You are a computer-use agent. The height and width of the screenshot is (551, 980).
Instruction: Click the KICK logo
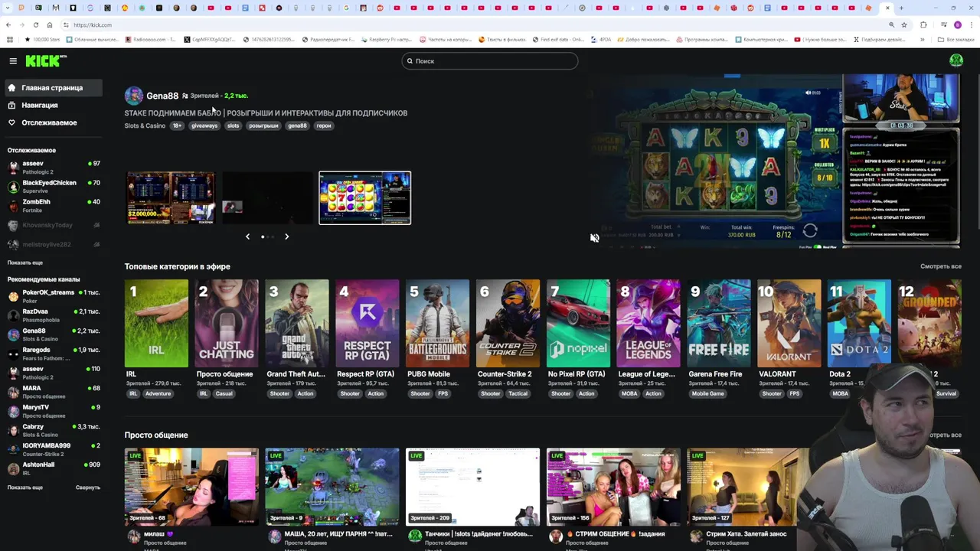[x=46, y=60]
